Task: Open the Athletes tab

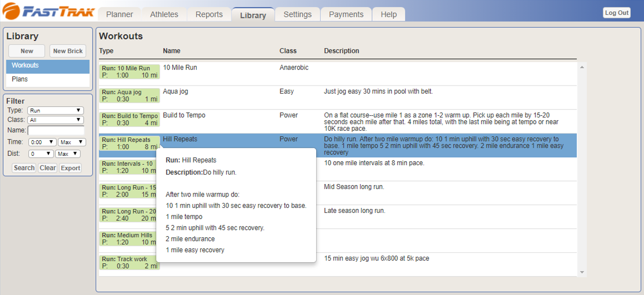Action: tap(164, 14)
